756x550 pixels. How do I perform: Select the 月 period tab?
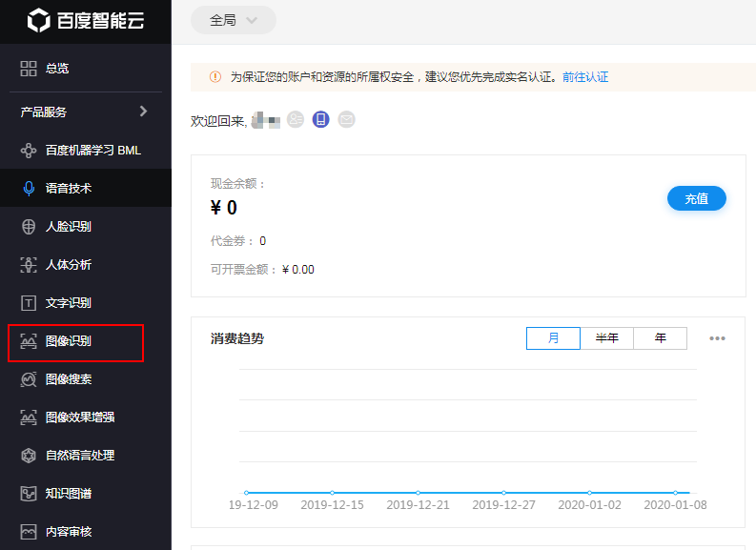click(553, 338)
